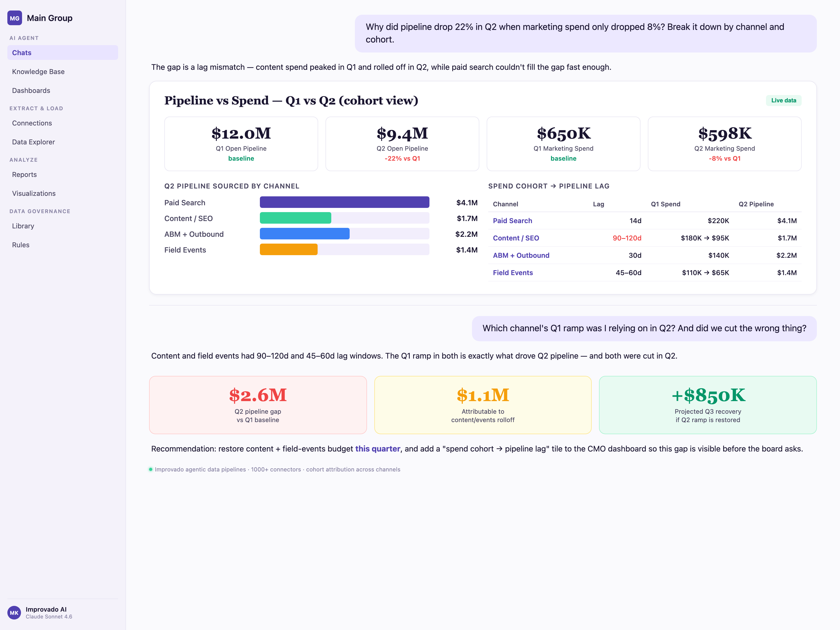Click the Paid Search purple bar
The width and height of the screenshot is (840, 630).
pyautogui.click(x=344, y=202)
